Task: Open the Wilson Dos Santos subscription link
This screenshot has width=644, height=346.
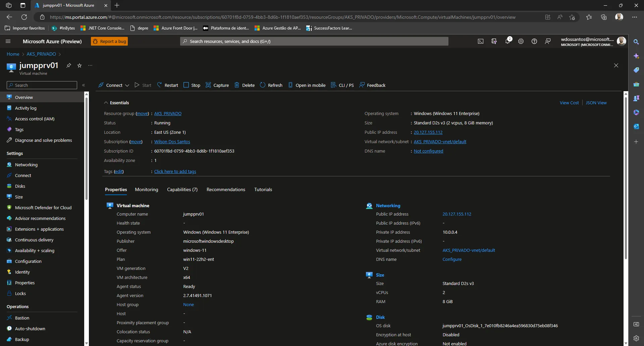Action: 172,142
